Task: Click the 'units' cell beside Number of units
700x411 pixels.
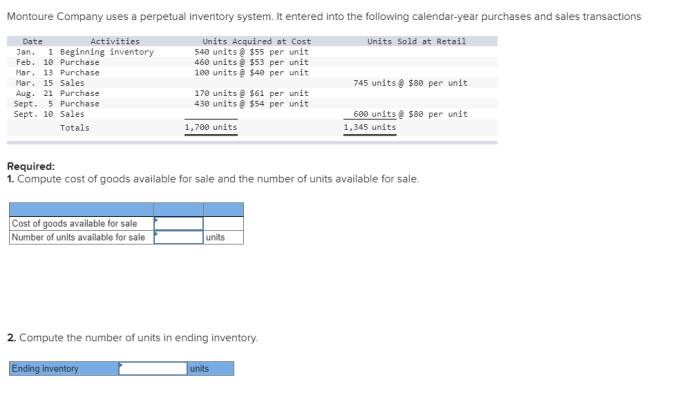Action: (224, 237)
